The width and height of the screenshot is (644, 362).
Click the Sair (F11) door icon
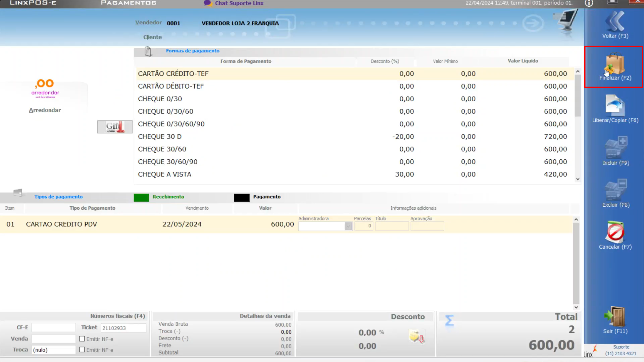615,316
